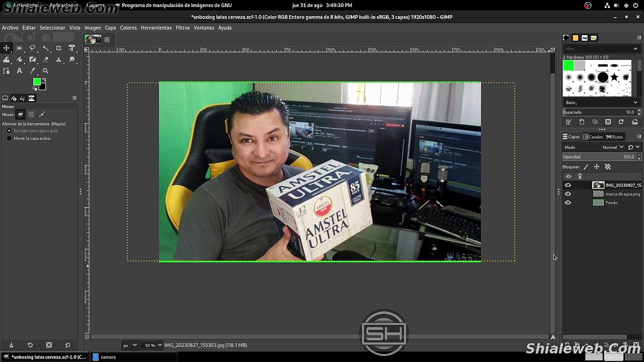Toggle visibility of 'marca de agua.png' layer

[568, 194]
